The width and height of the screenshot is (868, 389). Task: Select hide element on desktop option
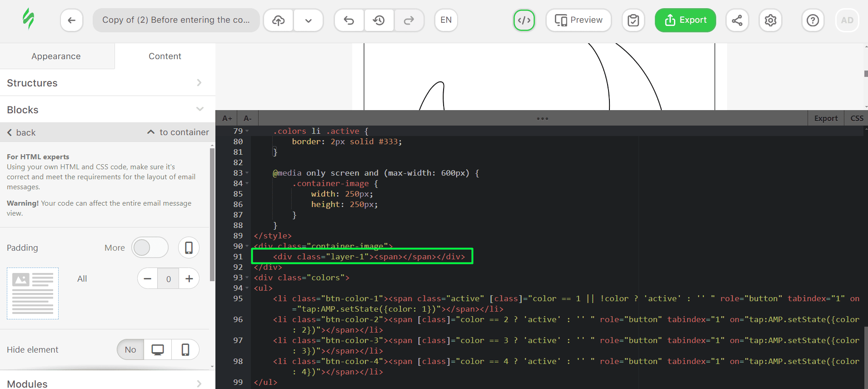tap(158, 349)
